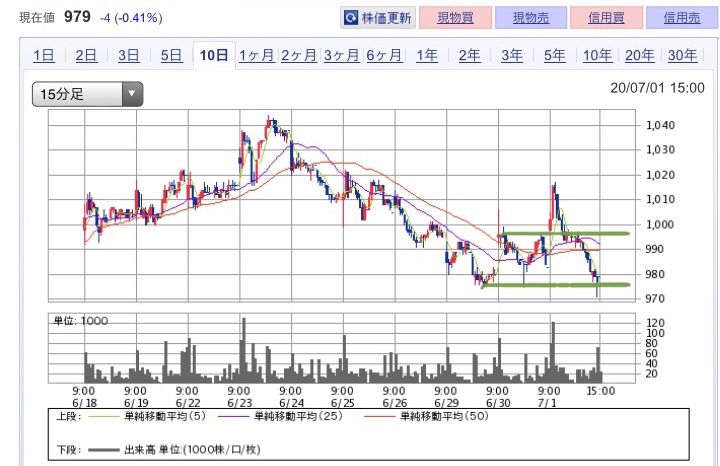Click the 単純移動平均(5) legend entry

pyautogui.click(x=147, y=416)
